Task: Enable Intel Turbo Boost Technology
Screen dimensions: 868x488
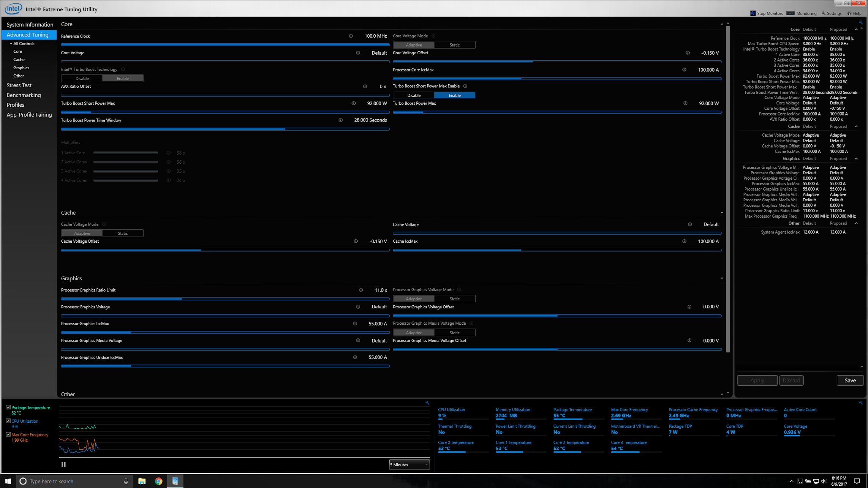Action: coord(123,79)
